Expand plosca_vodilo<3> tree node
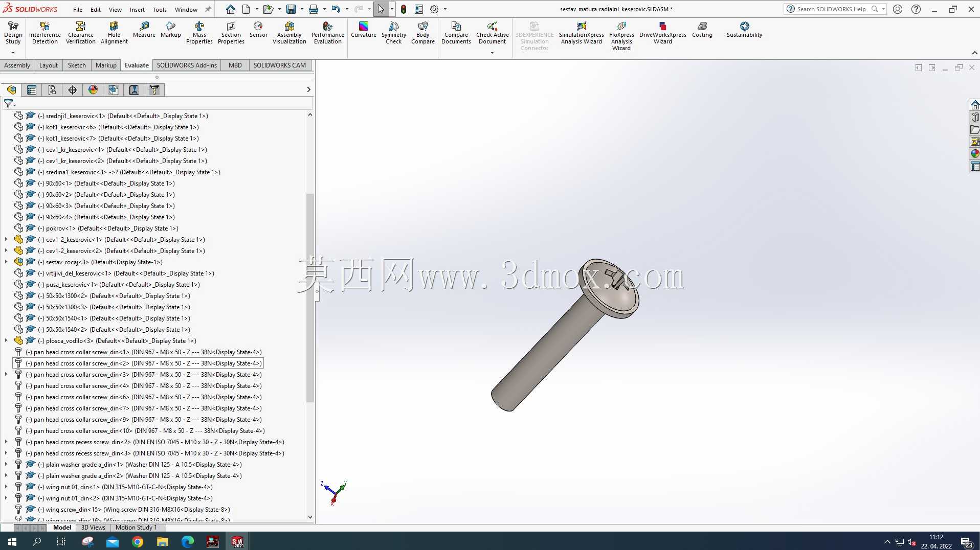Viewport: 980px width, 550px height. tap(6, 340)
